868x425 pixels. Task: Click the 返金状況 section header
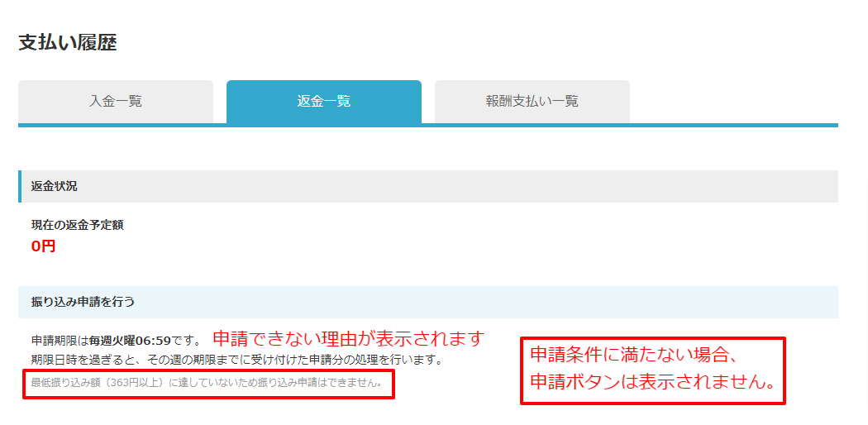tap(428, 187)
